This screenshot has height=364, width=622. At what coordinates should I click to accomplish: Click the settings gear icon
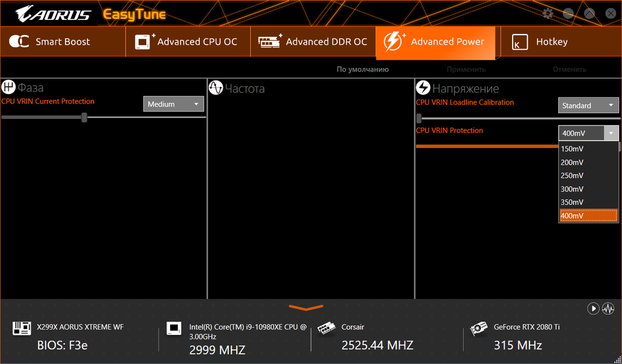pos(548,13)
